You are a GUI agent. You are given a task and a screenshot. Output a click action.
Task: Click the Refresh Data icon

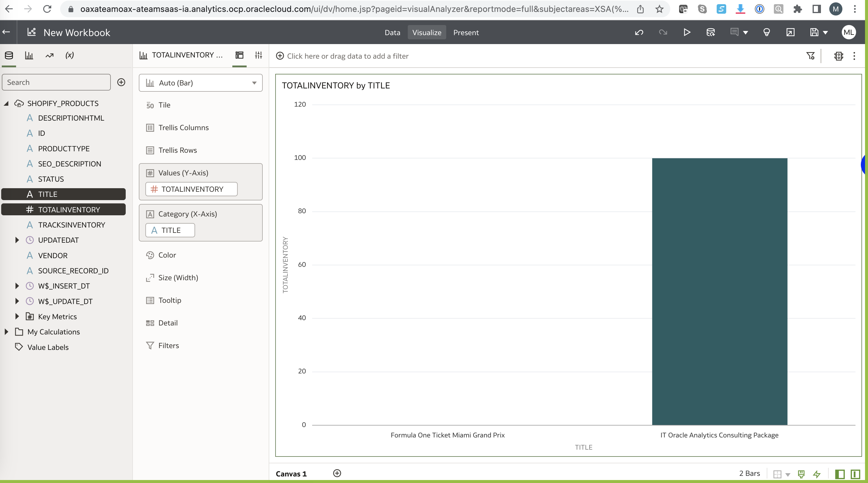(x=710, y=32)
